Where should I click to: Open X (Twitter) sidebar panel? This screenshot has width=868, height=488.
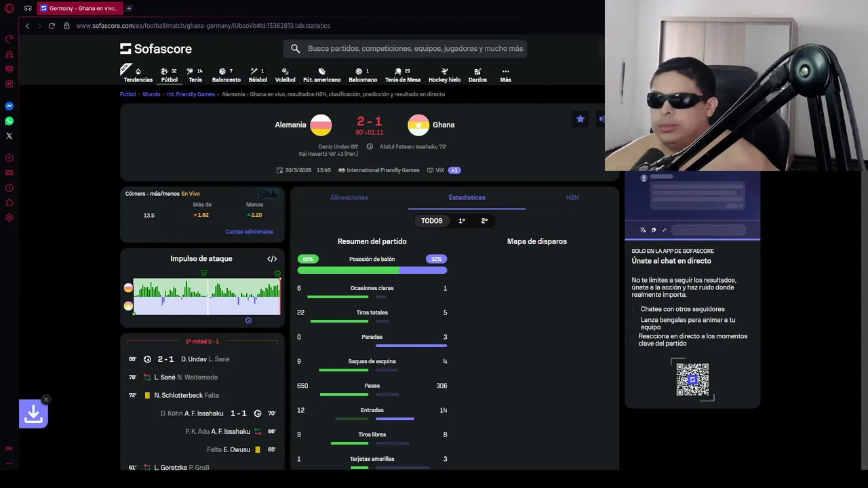tap(9, 136)
